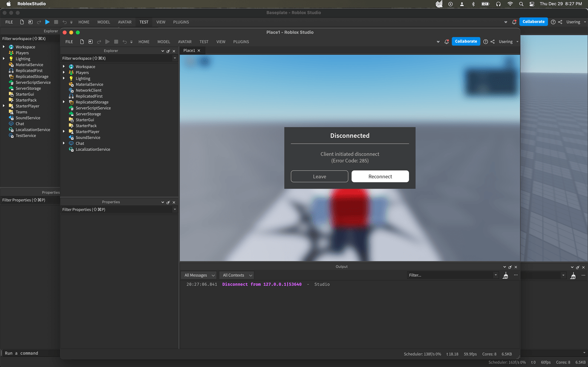Undock the Explorer panel with the pop-out icon
The width and height of the screenshot is (588, 367).
tap(168, 51)
